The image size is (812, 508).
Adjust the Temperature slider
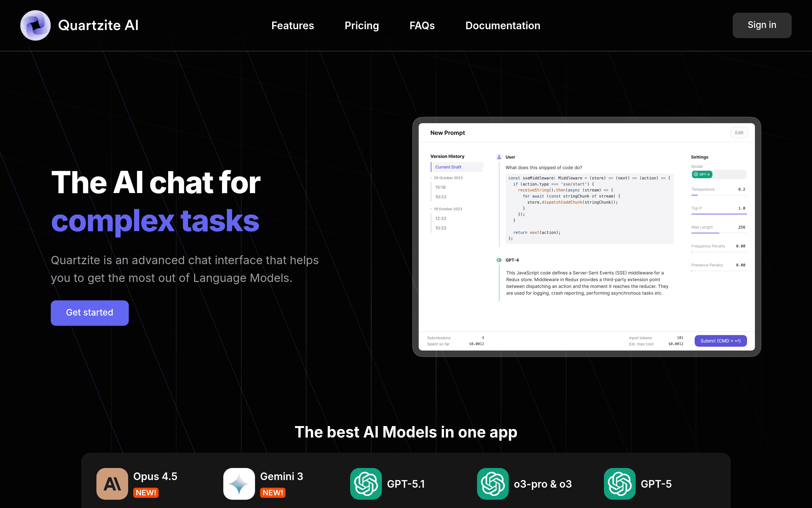point(719,195)
